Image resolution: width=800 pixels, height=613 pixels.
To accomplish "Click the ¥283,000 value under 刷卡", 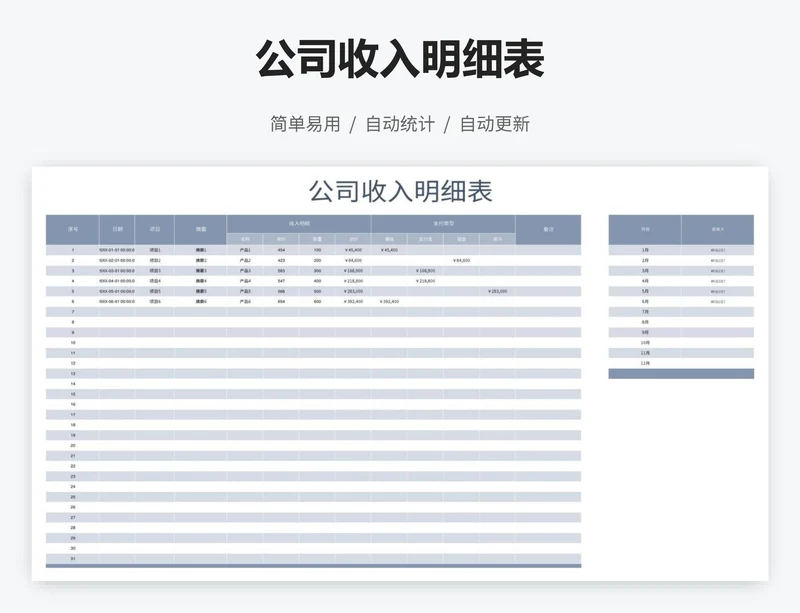I will 497,291.
